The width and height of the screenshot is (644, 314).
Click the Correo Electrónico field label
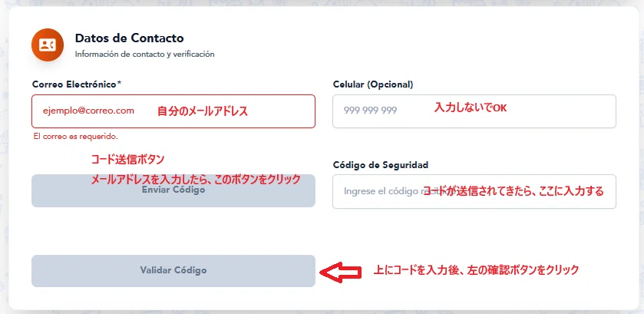74,84
